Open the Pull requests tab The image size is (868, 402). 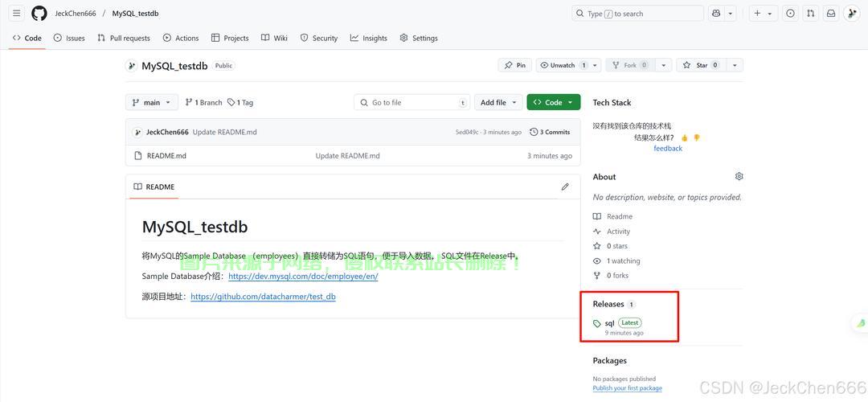[124, 39]
